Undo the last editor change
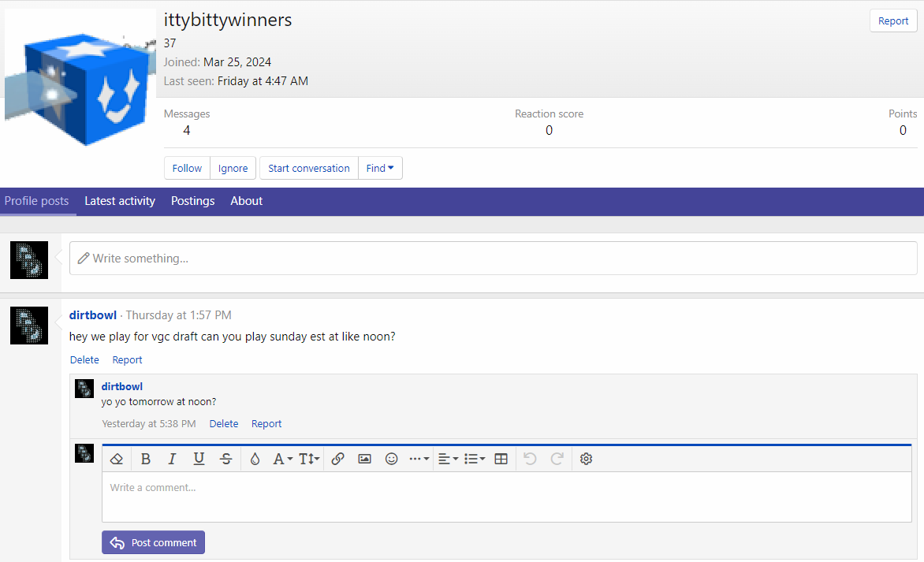 click(x=529, y=458)
